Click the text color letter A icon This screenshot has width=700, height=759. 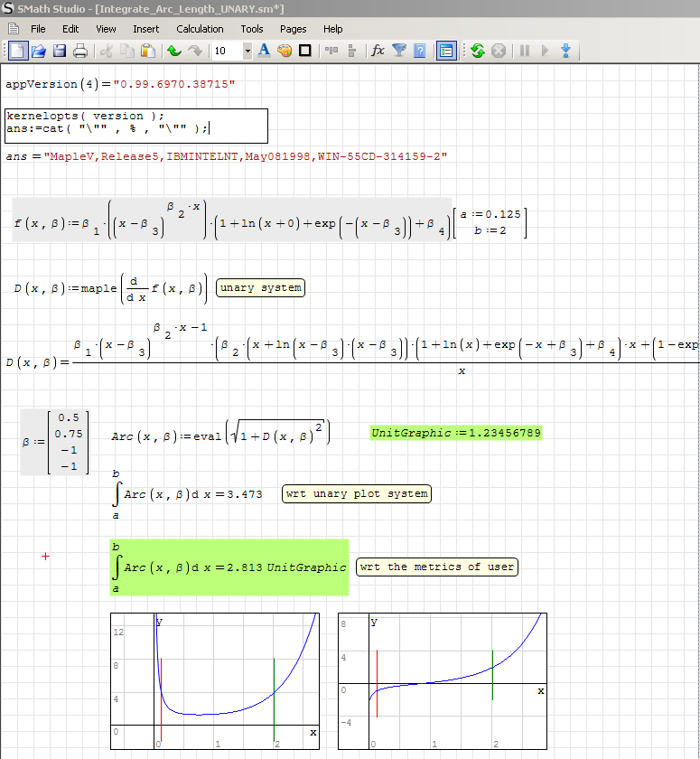click(265, 51)
